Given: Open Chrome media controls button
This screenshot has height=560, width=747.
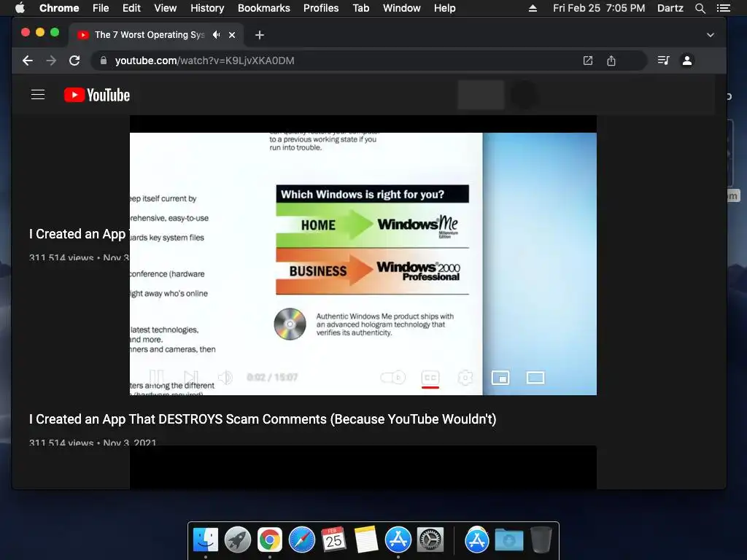Looking at the screenshot, I should pos(664,61).
